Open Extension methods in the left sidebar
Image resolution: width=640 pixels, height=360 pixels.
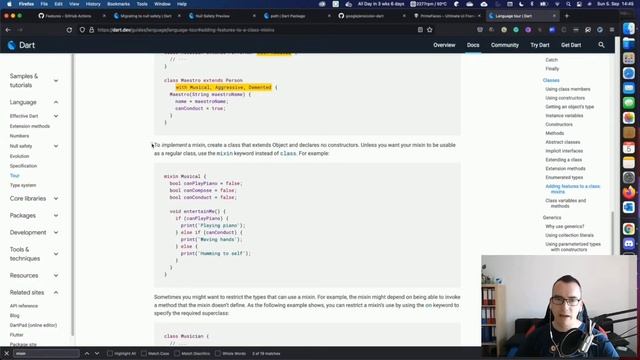click(x=30, y=126)
